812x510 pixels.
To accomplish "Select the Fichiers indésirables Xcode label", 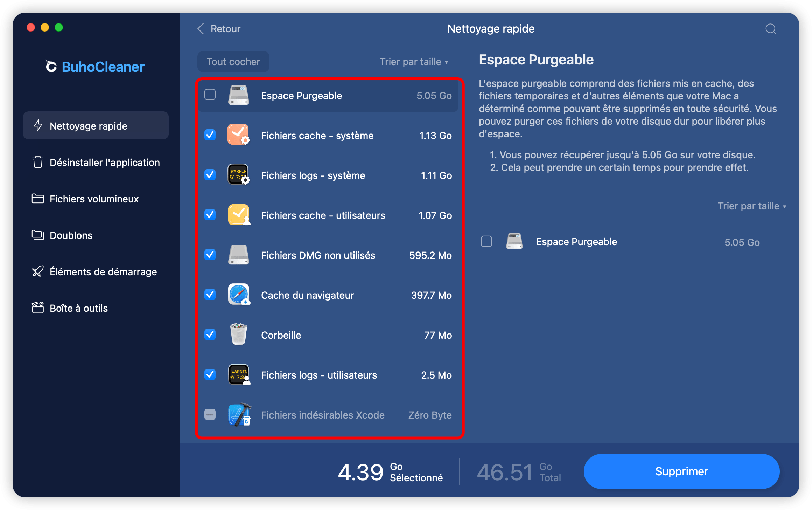I will [323, 415].
